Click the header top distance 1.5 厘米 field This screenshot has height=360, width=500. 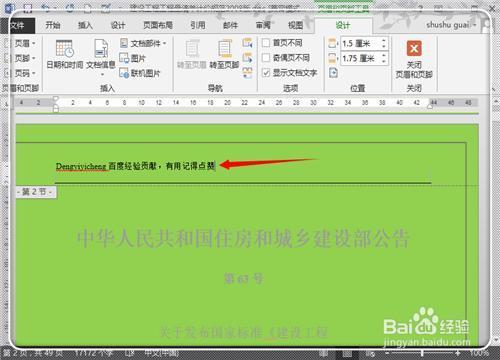361,43
